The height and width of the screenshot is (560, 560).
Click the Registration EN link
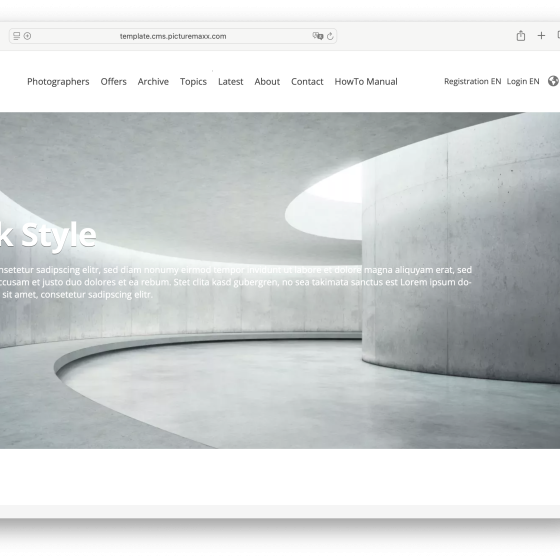472,81
